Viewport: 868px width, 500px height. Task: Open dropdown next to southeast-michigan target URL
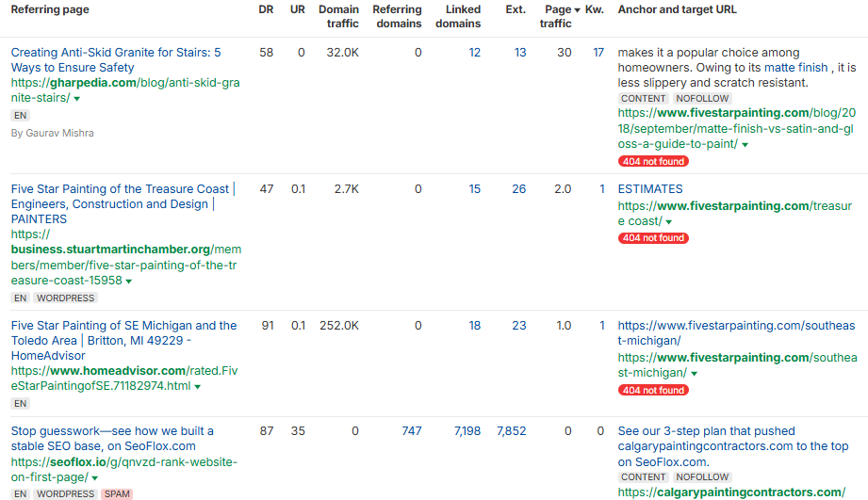coord(695,374)
